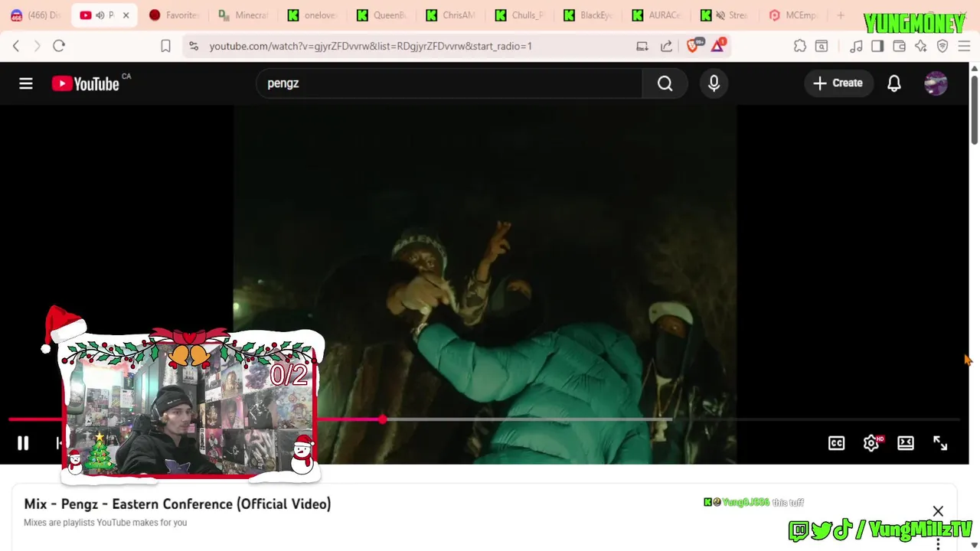Open the Brave VPN shield icon
Screen dimensions: 980x551
pyautogui.click(x=942, y=46)
